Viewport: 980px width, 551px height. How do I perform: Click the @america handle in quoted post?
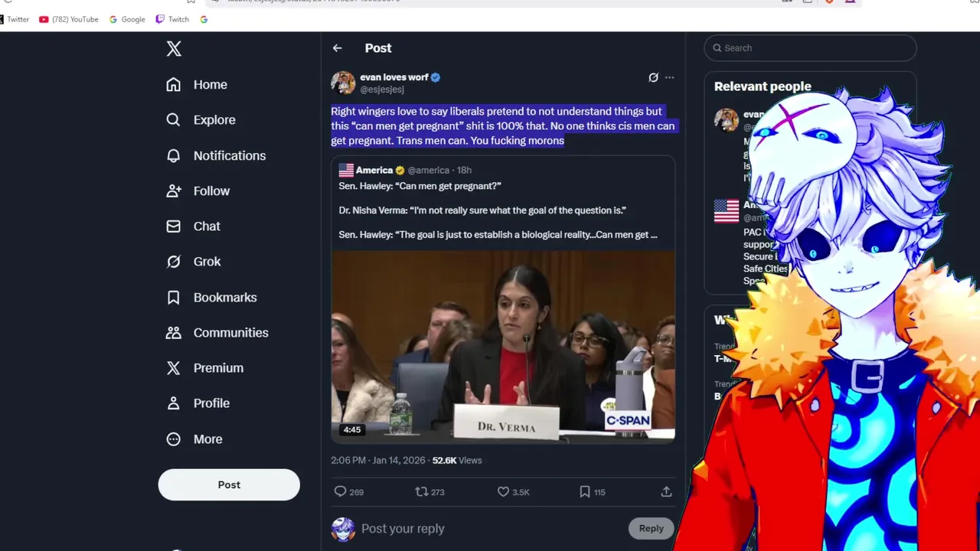pos(429,171)
